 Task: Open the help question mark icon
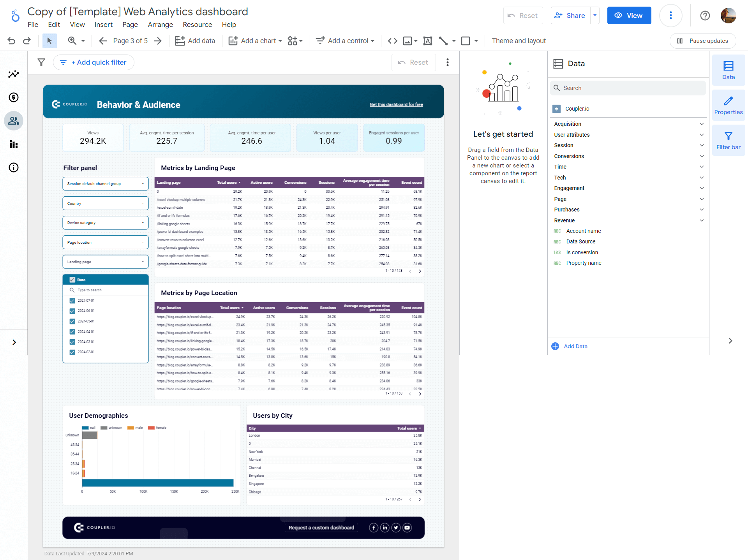point(705,16)
